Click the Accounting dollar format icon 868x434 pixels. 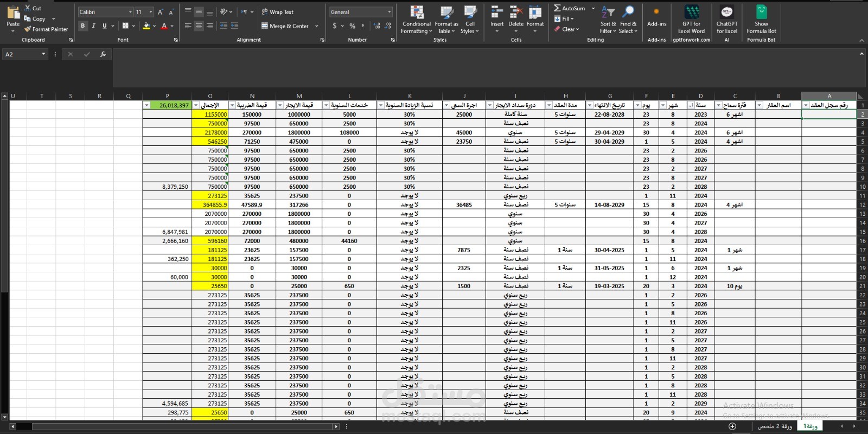[x=335, y=25]
